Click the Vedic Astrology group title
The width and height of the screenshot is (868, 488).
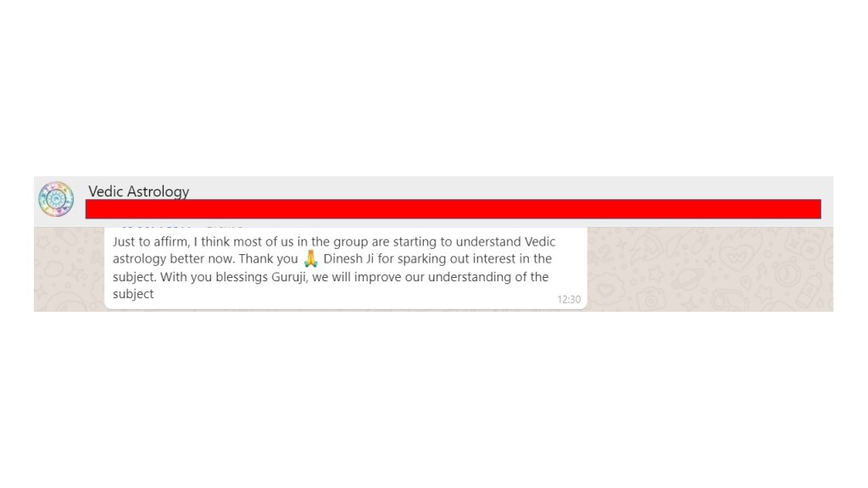[138, 191]
